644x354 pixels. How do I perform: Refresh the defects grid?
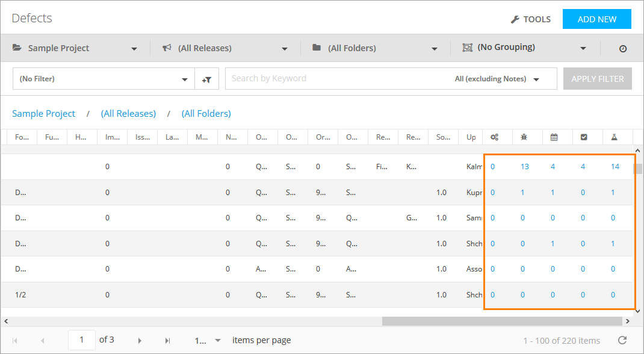click(622, 341)
